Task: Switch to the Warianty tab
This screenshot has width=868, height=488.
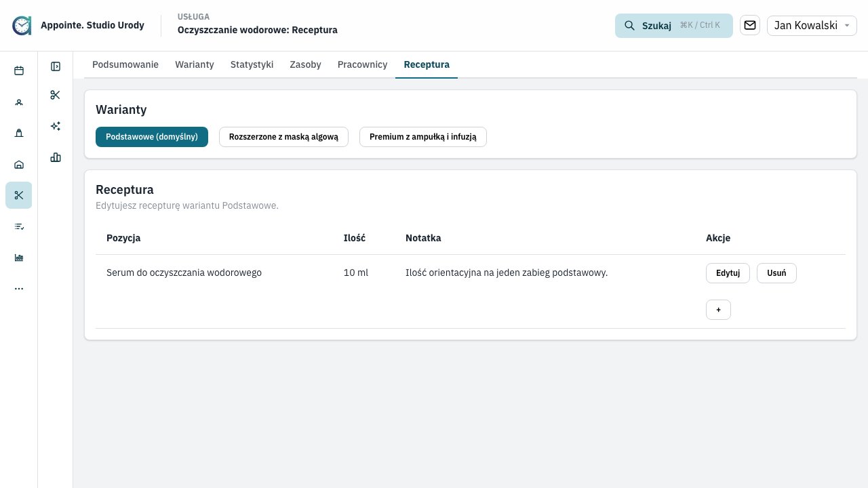Action: click(195, 64)
